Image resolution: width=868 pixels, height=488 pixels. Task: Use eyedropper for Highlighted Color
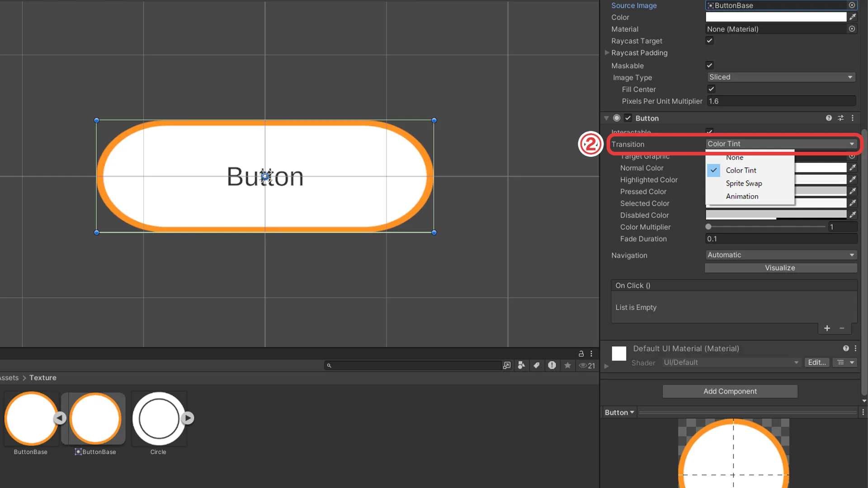853,179
